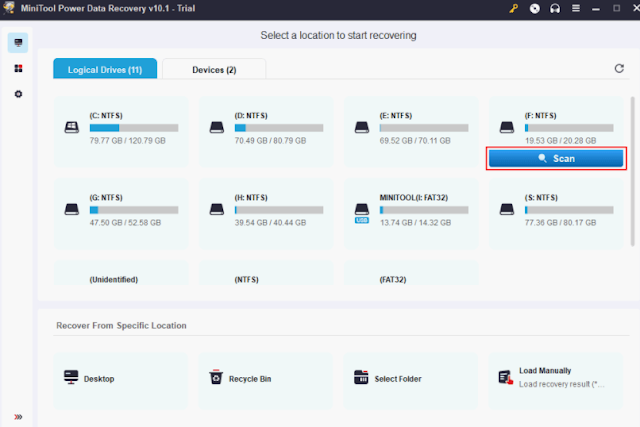Expand sidebar with the double-arrow icon
Viewport: 640px width, 427px height.
coord(18,417)
